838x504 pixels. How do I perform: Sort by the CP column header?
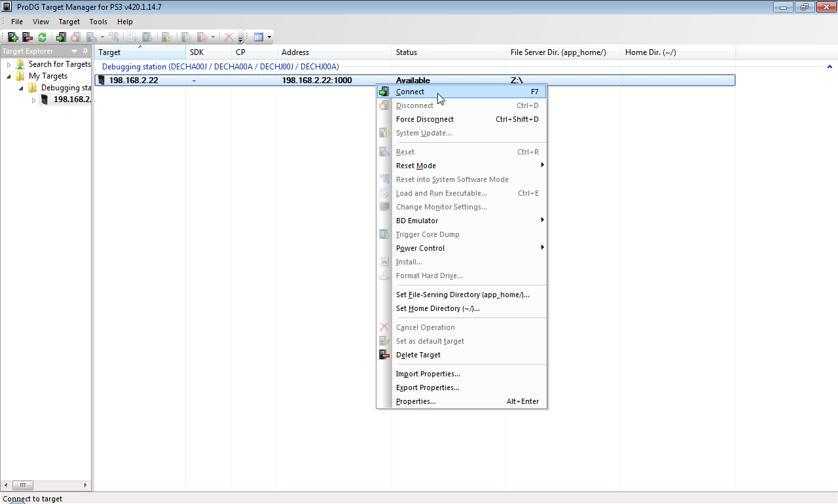pyautogui.click(x=255, y=52)
